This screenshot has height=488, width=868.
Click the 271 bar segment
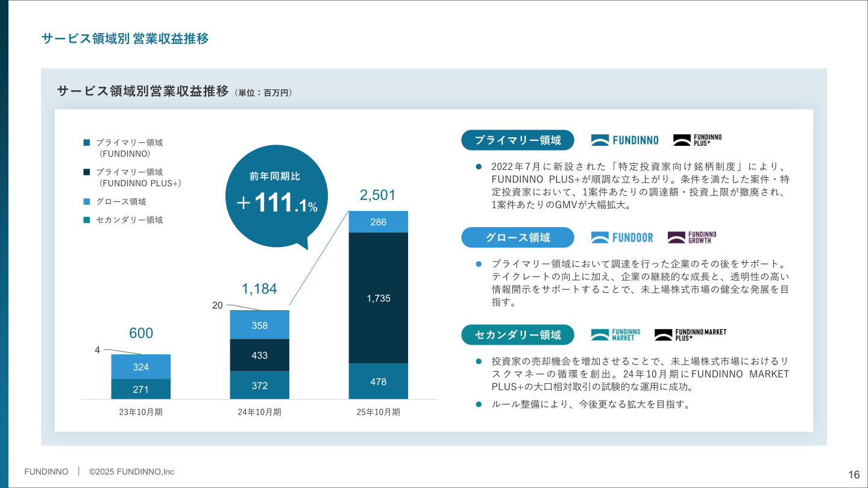click(141, 389)
